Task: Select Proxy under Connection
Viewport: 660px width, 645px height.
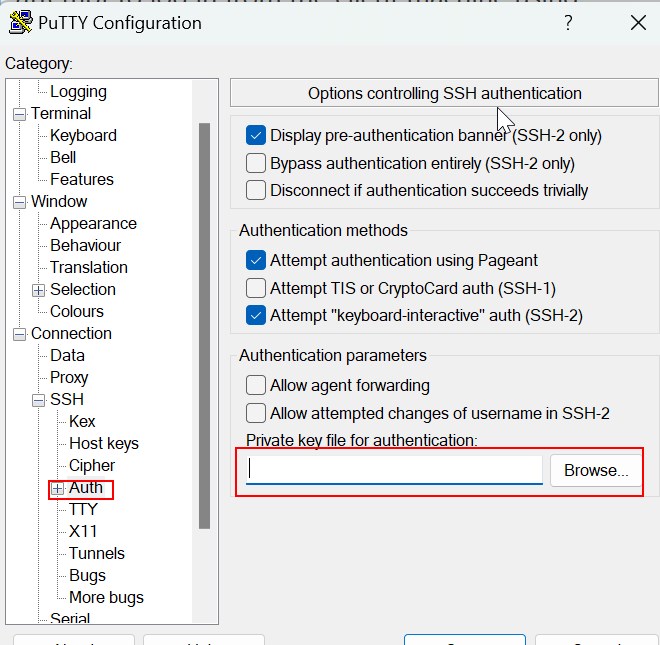Action: pyautogui.click(x=69, y=377)
